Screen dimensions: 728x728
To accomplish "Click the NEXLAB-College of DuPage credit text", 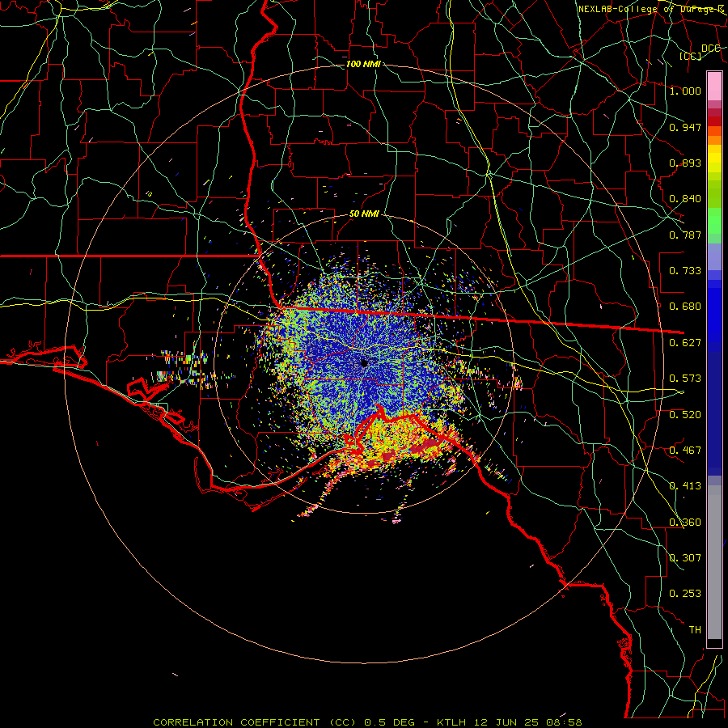I will pos(651,9).
